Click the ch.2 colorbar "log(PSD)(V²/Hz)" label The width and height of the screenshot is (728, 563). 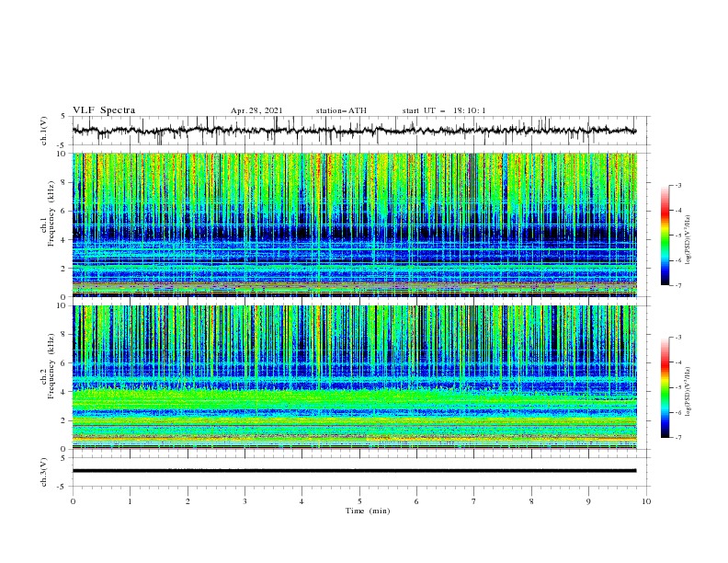click(x=688, y=391)
